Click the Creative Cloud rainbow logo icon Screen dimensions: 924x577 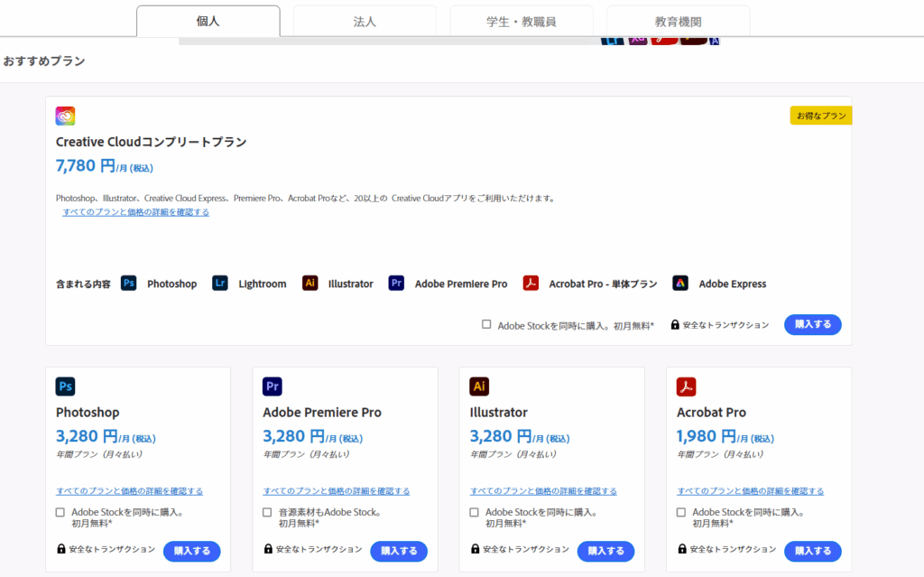(65, 116)
